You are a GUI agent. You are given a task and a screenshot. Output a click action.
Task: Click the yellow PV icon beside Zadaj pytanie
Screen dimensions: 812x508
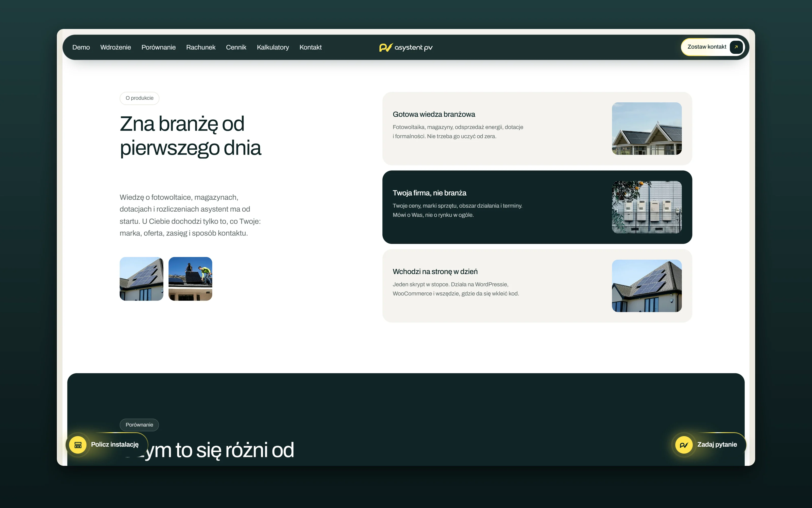pos(684,444)
